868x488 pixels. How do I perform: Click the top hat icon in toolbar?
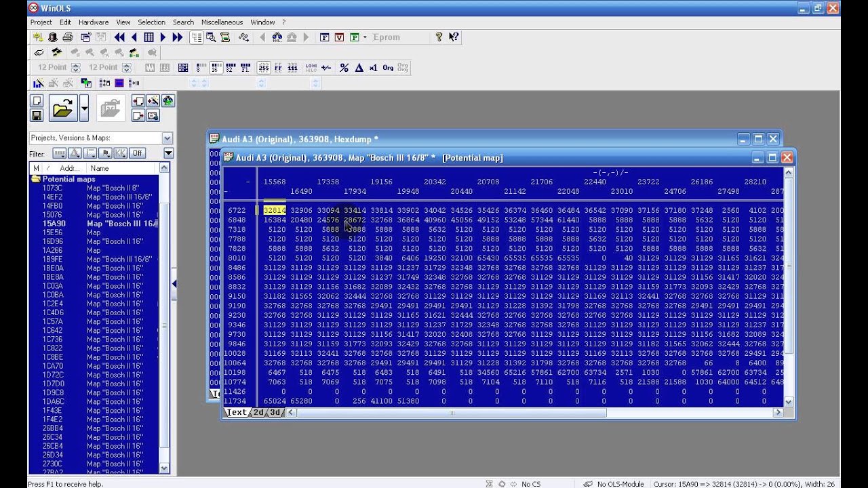click(x=52, y=37)
